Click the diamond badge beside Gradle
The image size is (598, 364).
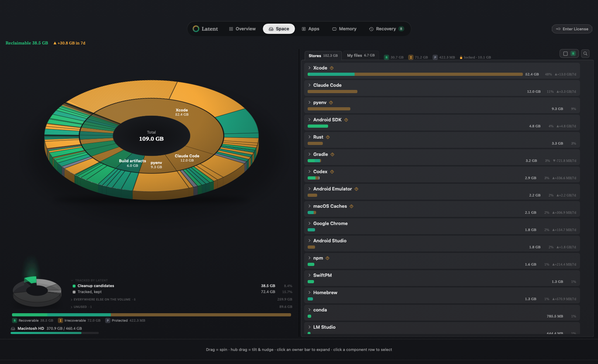click(332, 154)
